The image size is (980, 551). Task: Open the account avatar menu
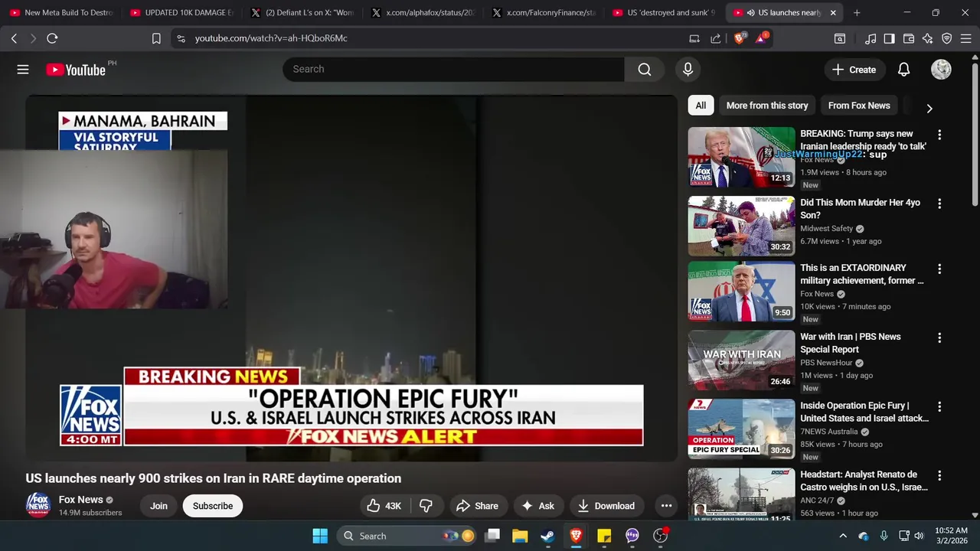point(941,70)
